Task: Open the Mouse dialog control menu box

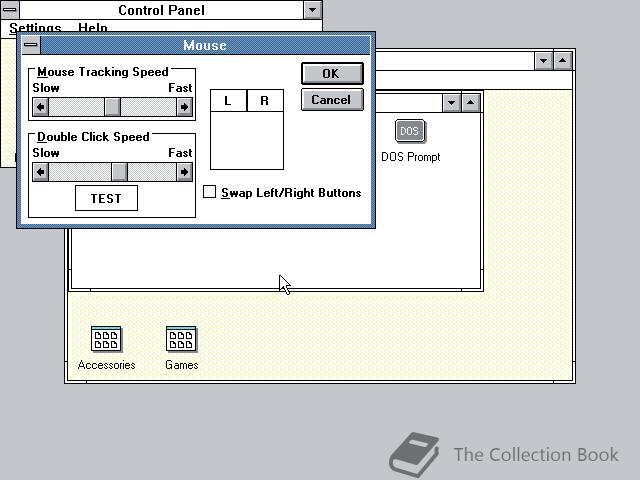Action: [31, 45]
